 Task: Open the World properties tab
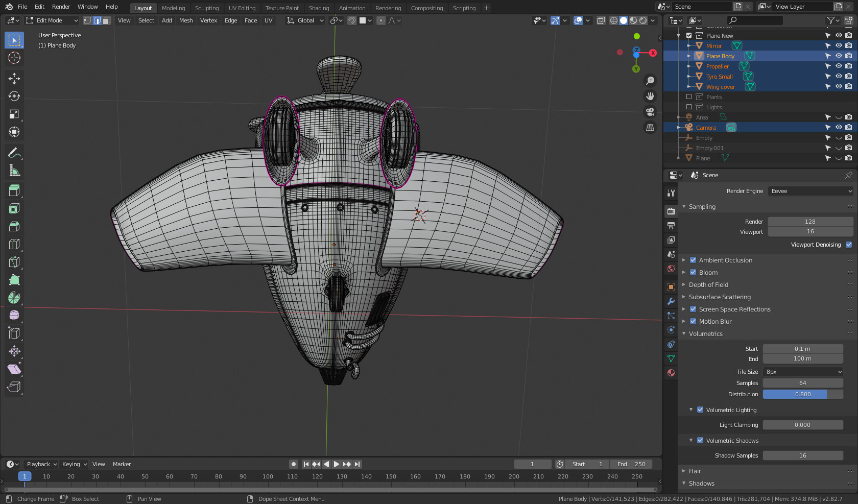(x=671, y=269)
